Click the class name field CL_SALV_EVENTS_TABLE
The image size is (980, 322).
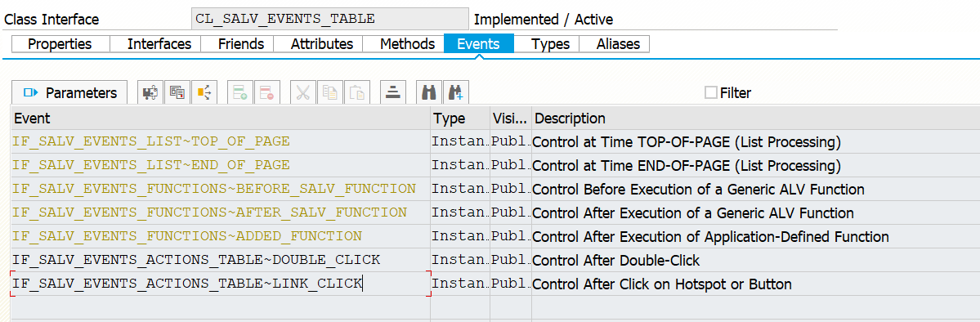(x=330, y=19)
